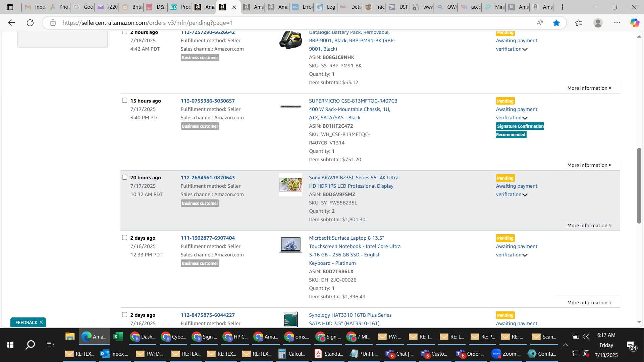Toggle the favorite star for this page
644x362 pixels.
[556, 22]
